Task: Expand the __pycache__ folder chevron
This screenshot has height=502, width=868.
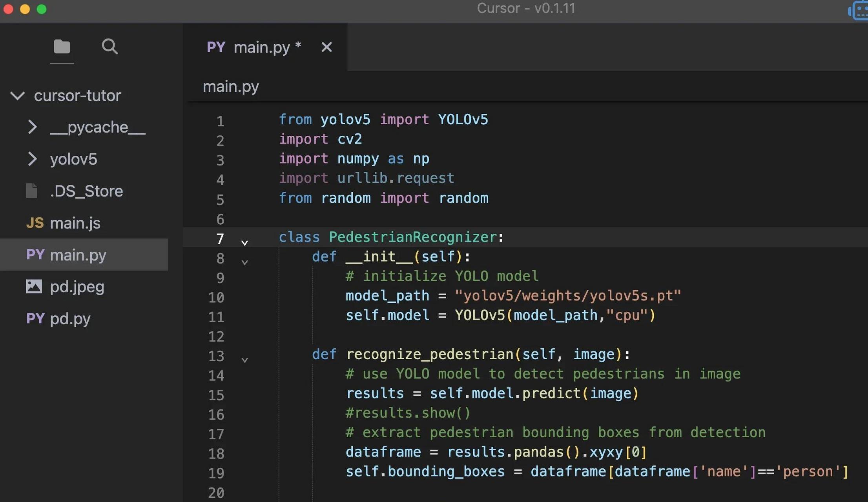Action: pos(33,127)
